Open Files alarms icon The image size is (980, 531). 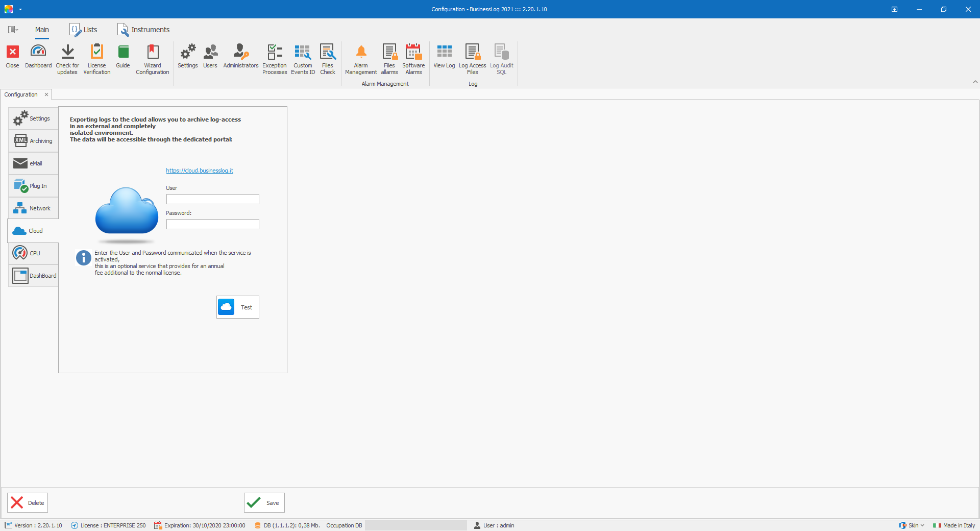(x=389, y=52)
